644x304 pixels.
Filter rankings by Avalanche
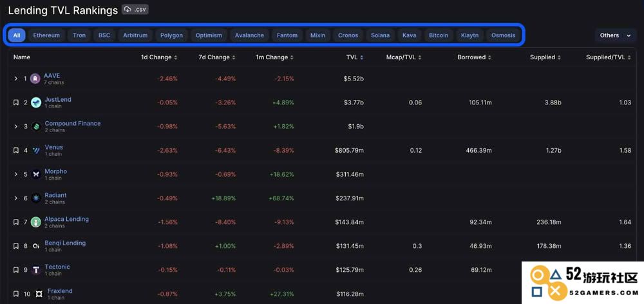pyautogui.click(x=249, y=35)
